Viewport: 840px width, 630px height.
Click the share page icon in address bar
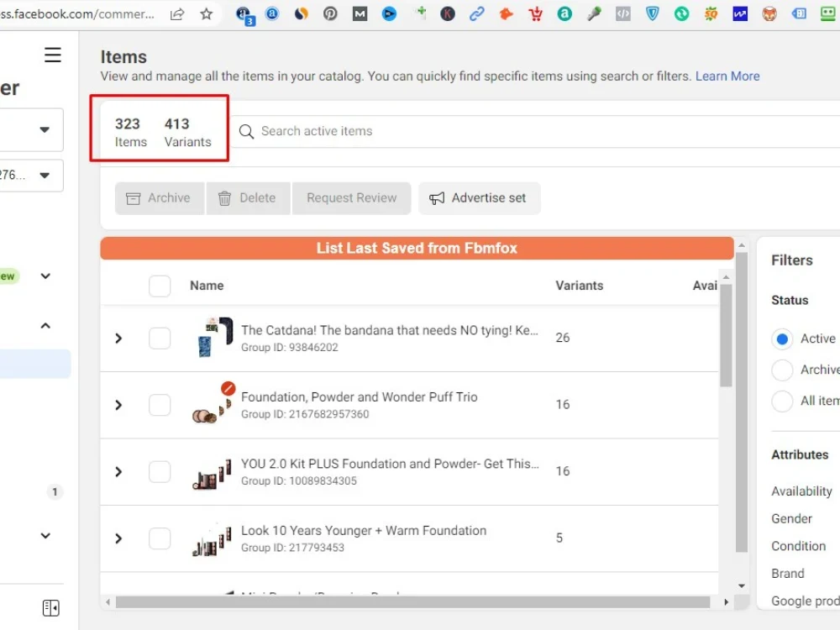point(177,14)
